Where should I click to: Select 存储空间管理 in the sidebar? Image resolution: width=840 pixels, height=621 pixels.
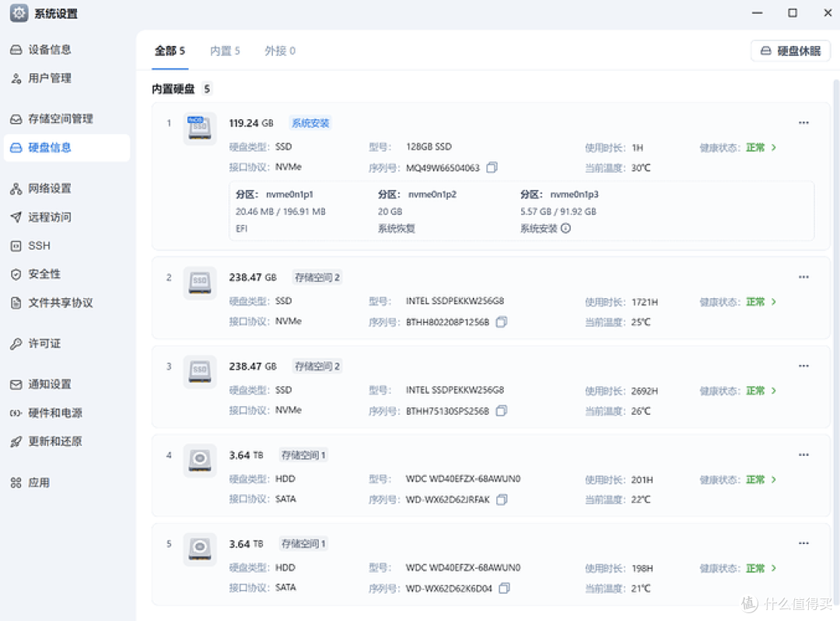click(61, 118)
